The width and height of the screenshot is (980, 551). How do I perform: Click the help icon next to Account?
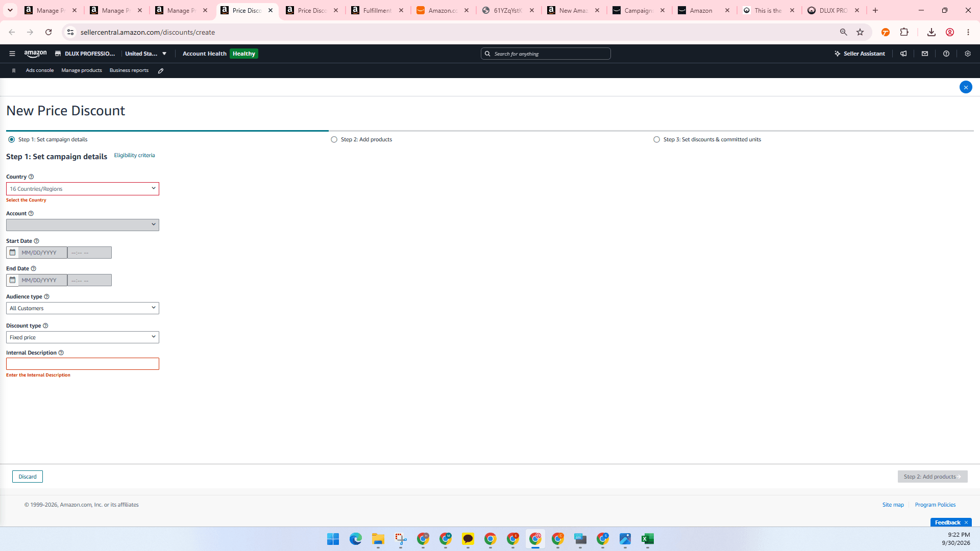click(x=31, y=214)
